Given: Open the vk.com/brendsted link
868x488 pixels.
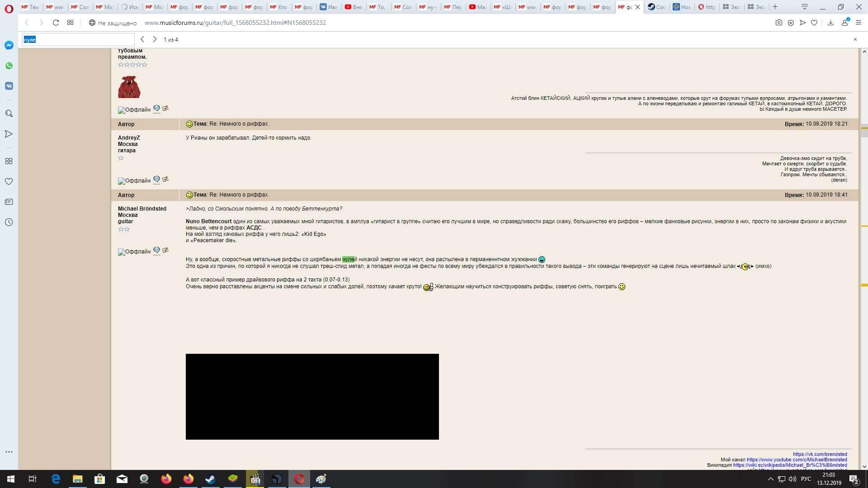Looking at the screenshot, I should tap(820, 454).
